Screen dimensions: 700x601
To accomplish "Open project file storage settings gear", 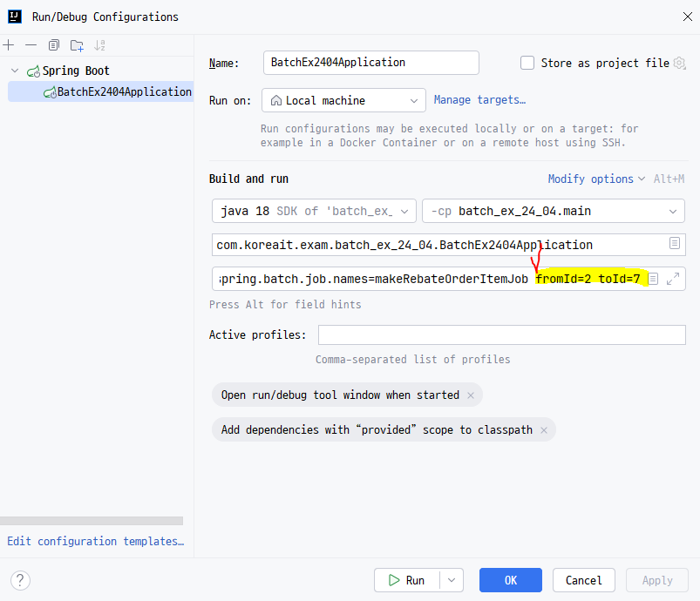I will click(x=679, y=63).
